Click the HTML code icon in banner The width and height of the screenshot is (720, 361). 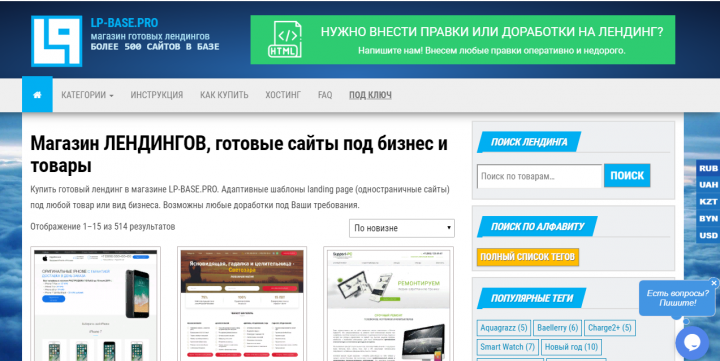point(285,39)
